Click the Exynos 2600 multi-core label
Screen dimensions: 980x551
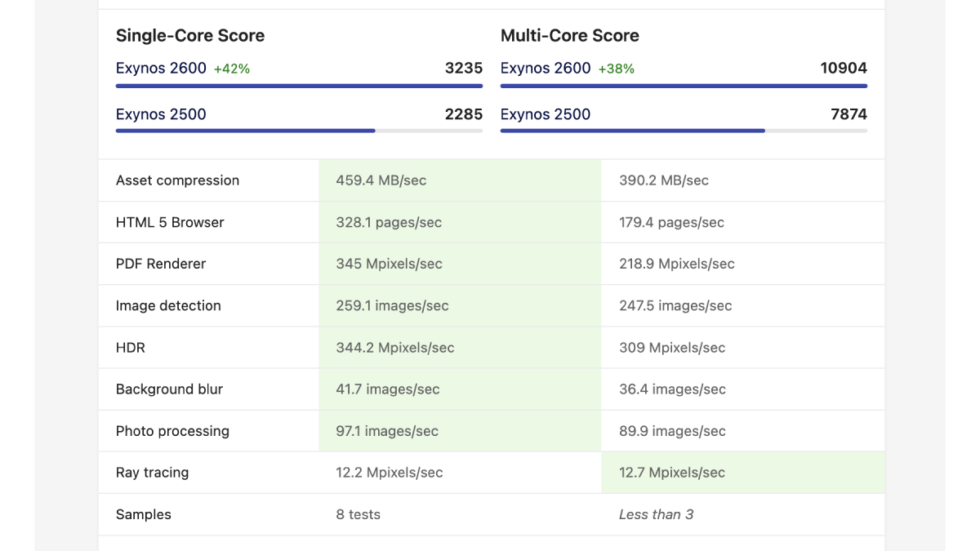(x=546, y=69)
